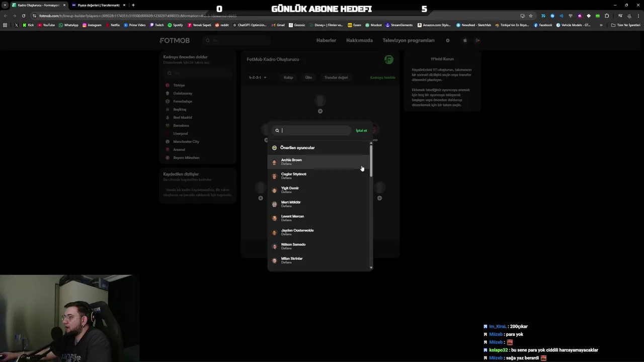This screenshot has width=644, height=362.
Task: Select Levent Mercan from suggestions
Action: [319, 218]
